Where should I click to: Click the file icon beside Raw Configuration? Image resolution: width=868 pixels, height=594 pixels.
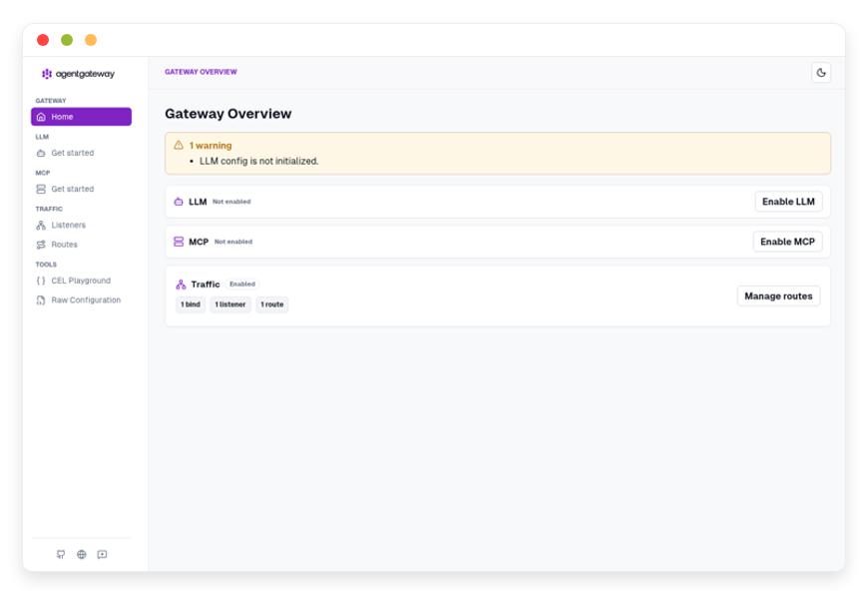tap(41, 299)
